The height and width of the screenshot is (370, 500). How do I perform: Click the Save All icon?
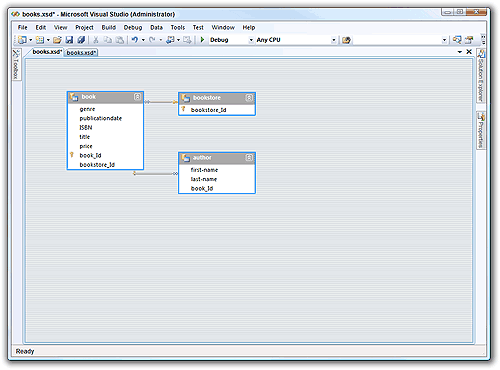point(81,40)
